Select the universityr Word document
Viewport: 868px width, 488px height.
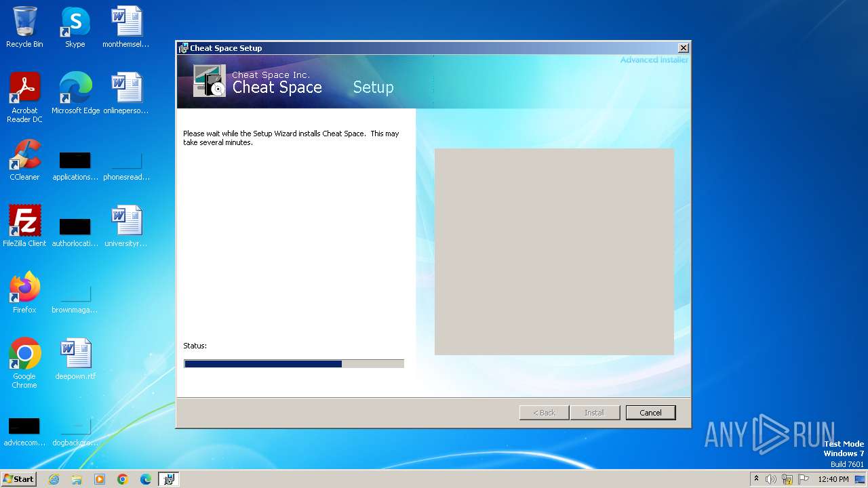[126, 226]
